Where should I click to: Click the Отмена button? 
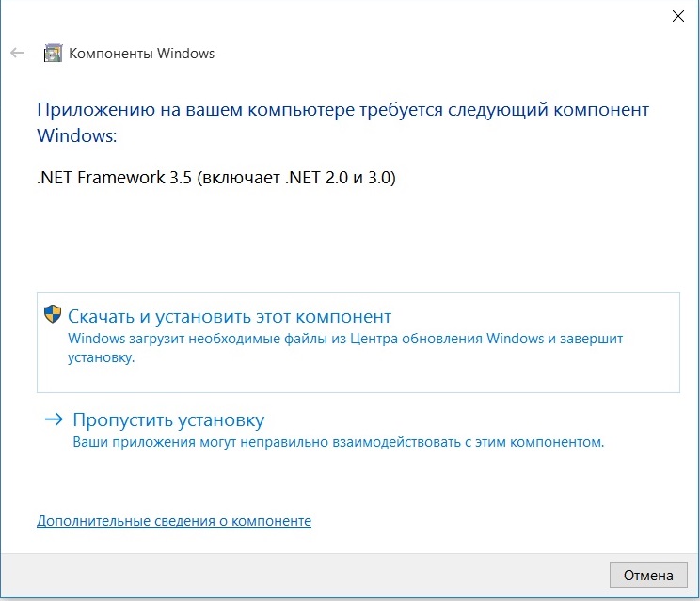(x=648, y=575)
